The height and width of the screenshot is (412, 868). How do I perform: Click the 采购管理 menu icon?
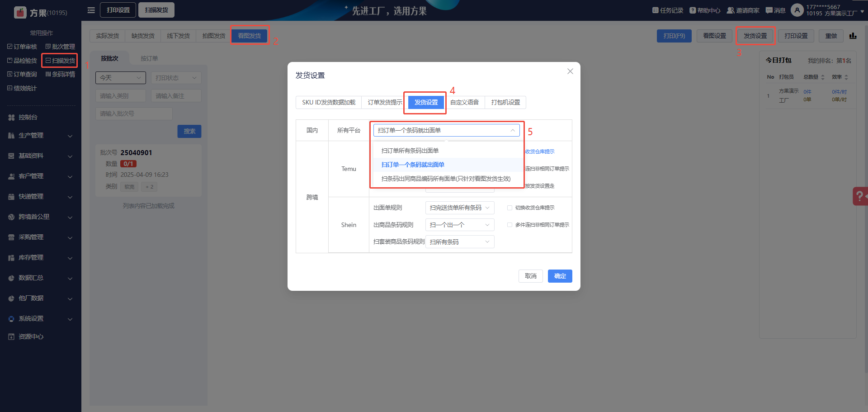(x=11, y=237)
